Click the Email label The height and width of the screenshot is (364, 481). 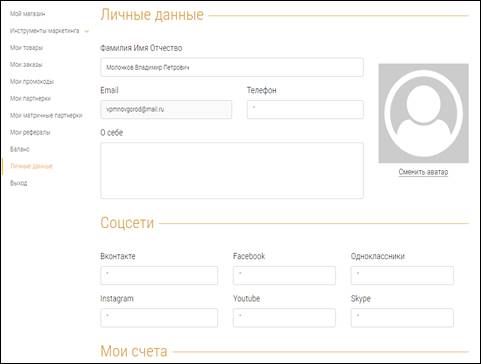(109, 90)
